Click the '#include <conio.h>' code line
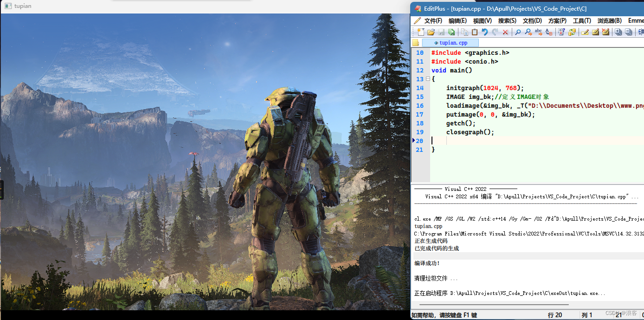 point(464,62)
